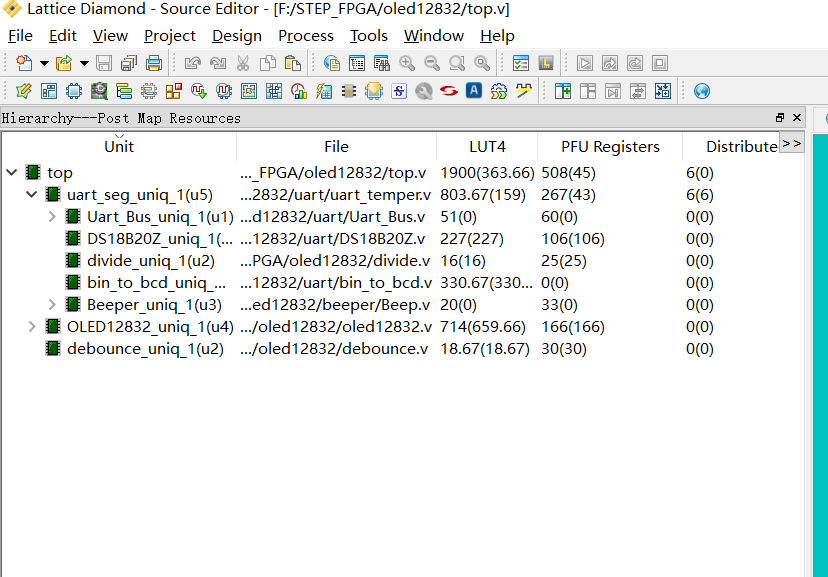This screenshot has height=577, width=828.
Task: Collapse the uart_seg_uniq_1(u5) node
Action: tap(32, 194)
